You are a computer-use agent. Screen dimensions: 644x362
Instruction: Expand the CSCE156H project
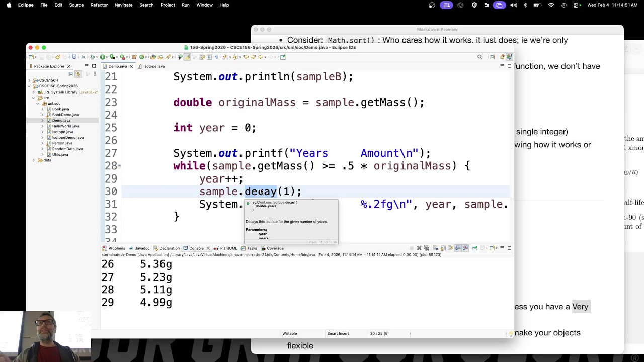pyautogui.click(x=29, y=80)
